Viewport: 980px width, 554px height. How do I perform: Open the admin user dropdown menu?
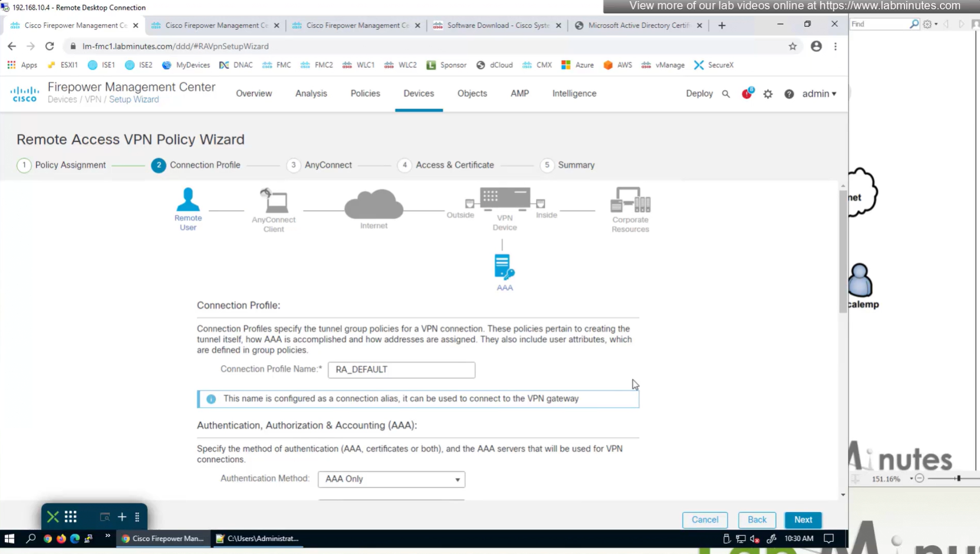(819, 94)
